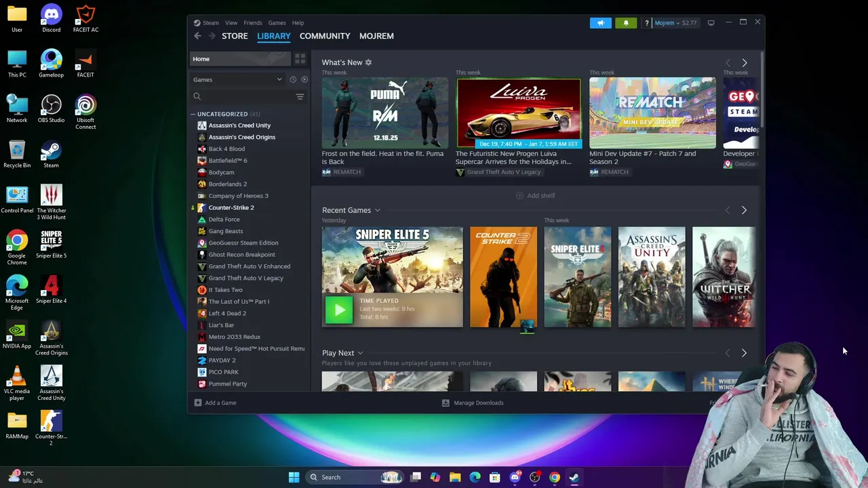
Task: Open advanced filter options icon
Action: click(x=300, y=97)
